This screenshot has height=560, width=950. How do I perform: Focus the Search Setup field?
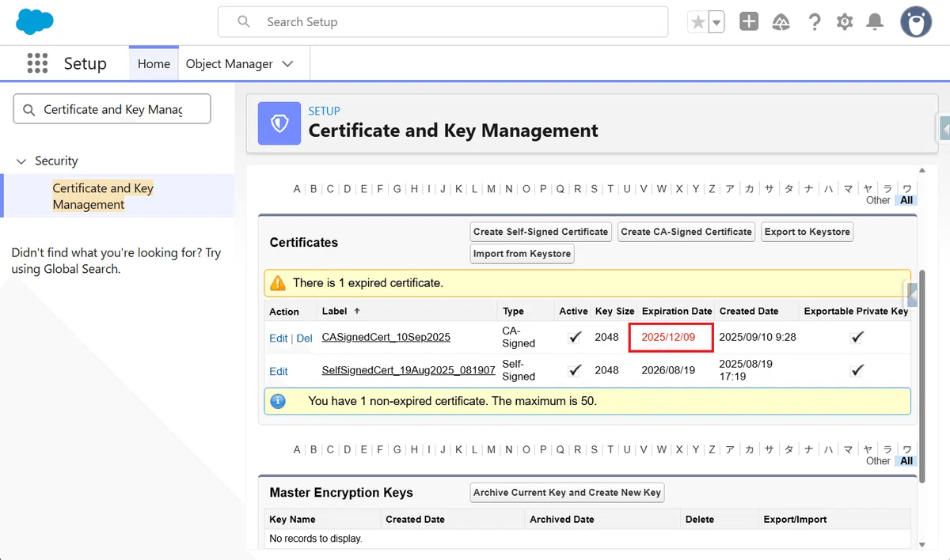(x=443, y=22)
